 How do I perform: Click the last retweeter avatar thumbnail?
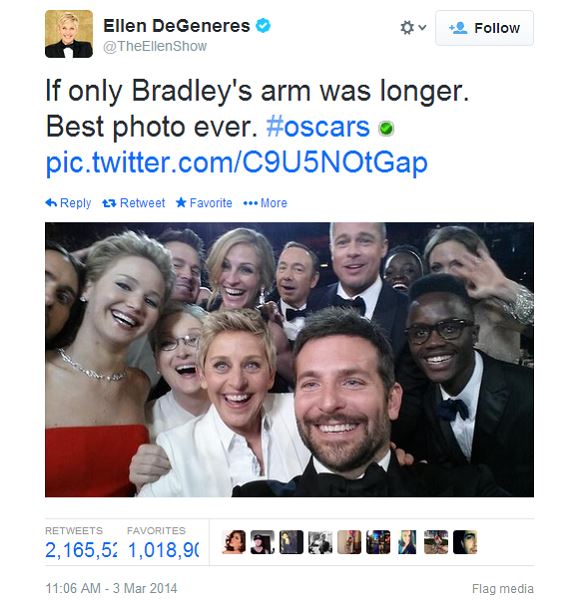pos(465,542)
